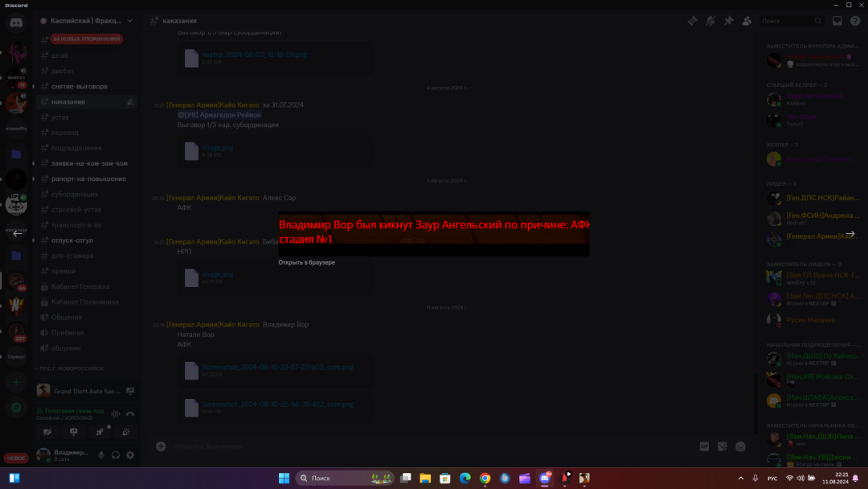Share screen for Grand Theft Auto San
This screenshot has width=868, height=489.
[x=130, y=391]
